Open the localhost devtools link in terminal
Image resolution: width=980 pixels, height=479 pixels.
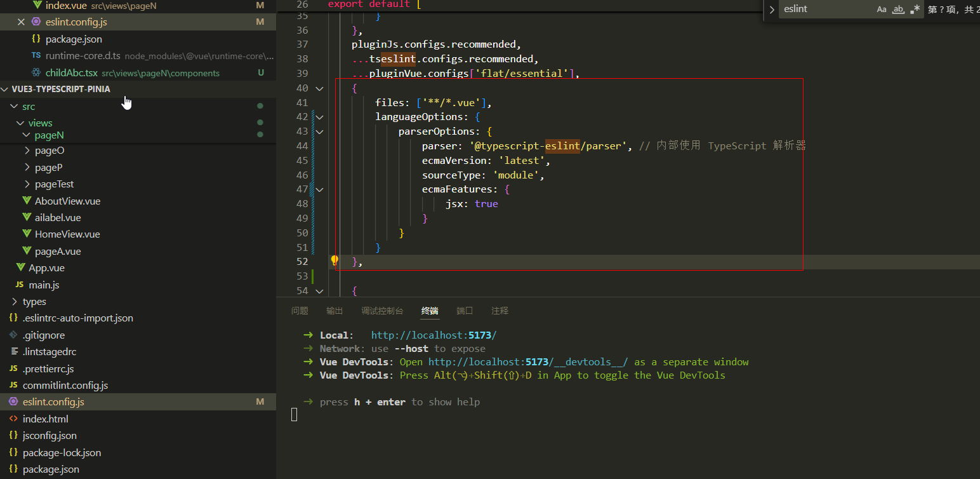tap(528, 362)
